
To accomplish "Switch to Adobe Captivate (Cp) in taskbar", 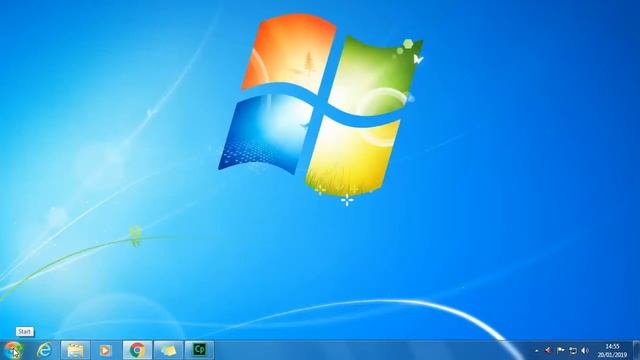I will point(199,350).
